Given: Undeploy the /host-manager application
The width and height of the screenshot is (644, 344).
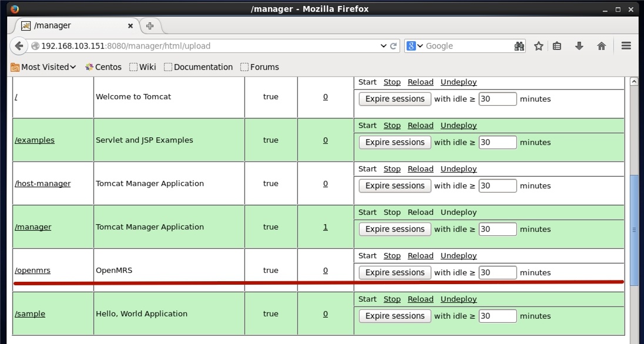Looking at the screenshot, I should tap(459, 169).
